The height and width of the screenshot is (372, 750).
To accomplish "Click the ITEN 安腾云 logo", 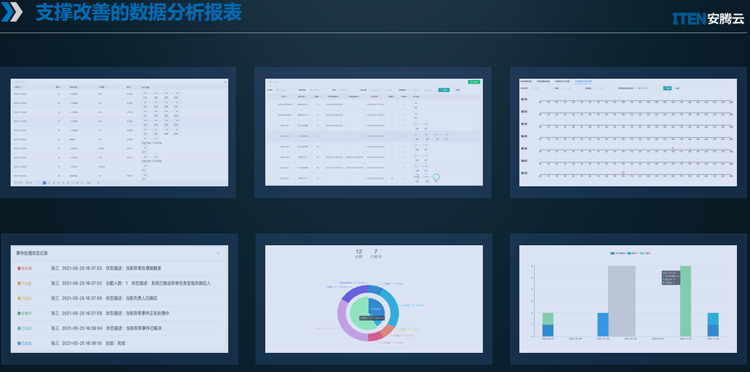I will coord(708,19).
